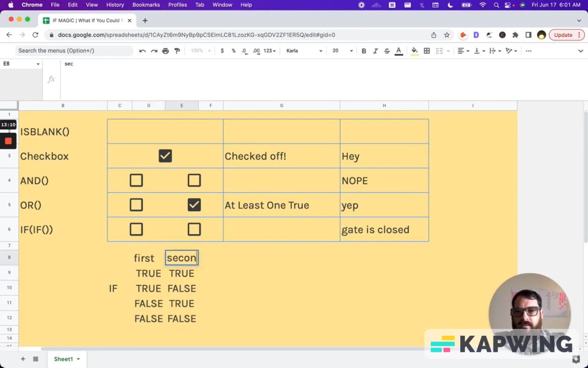The image size is (588, 368).
Task: Open Chrome Edit menu
Action: click(x=73, y=5)
